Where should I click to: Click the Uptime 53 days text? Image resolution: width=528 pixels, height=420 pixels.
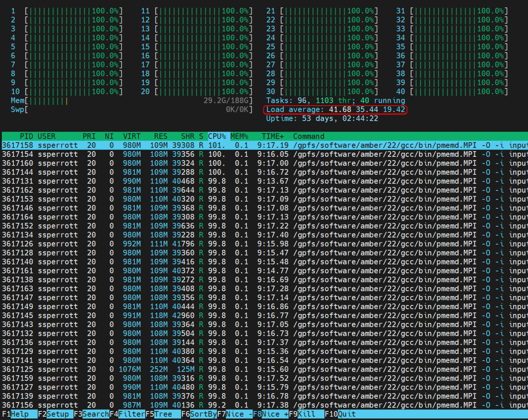coord(322,119)
